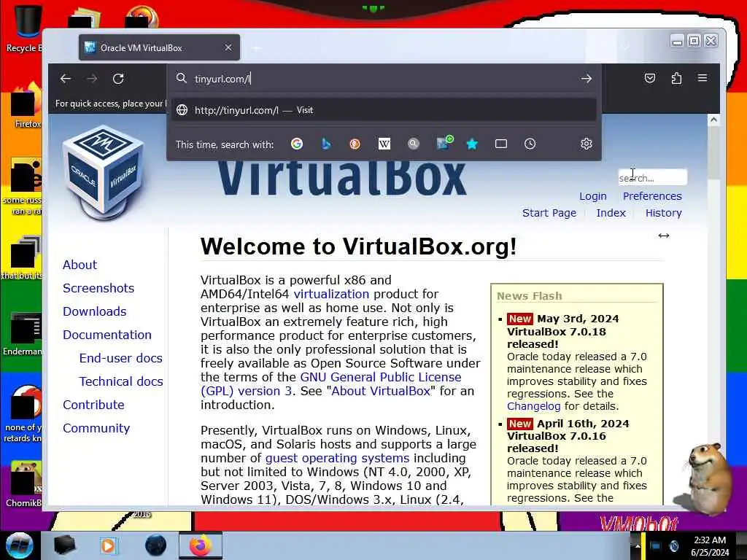The height and width of the screenshot is (560, 747).
Task: Click the page width toggle arrows icon
Action: [x=664, y=236]
